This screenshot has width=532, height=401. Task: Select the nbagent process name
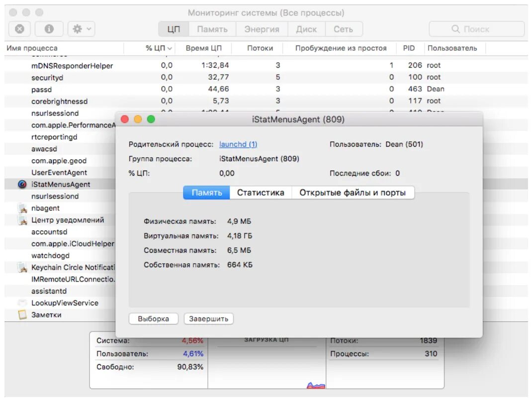coord(45,208)
